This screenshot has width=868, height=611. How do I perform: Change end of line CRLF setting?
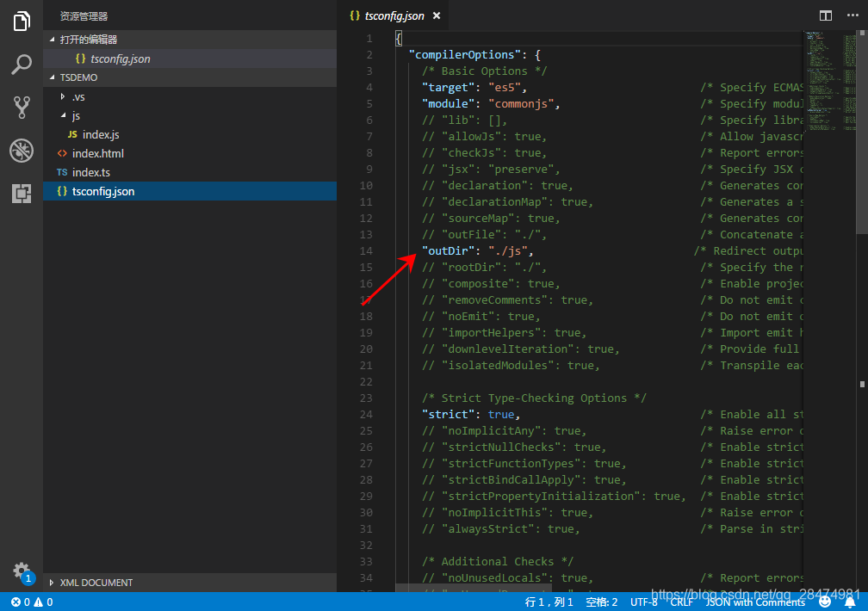(681, 602)
